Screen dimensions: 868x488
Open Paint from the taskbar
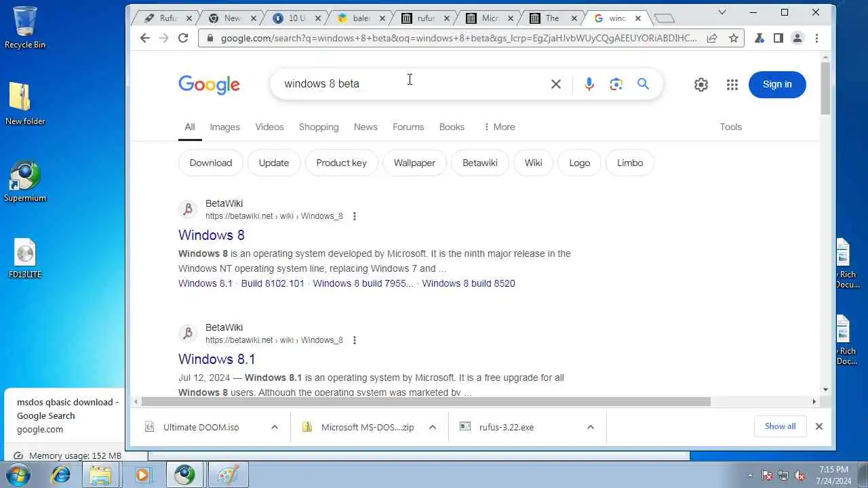click(227, 474)
